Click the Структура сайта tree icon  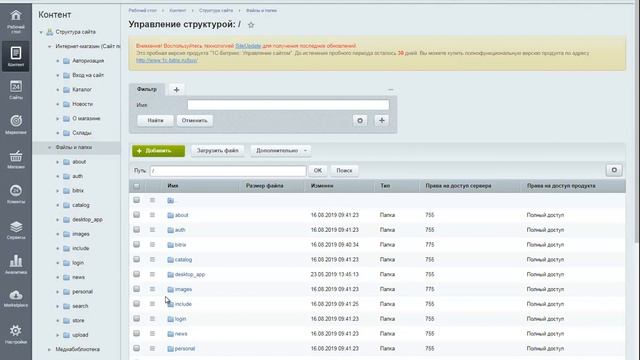click(50, 32)
